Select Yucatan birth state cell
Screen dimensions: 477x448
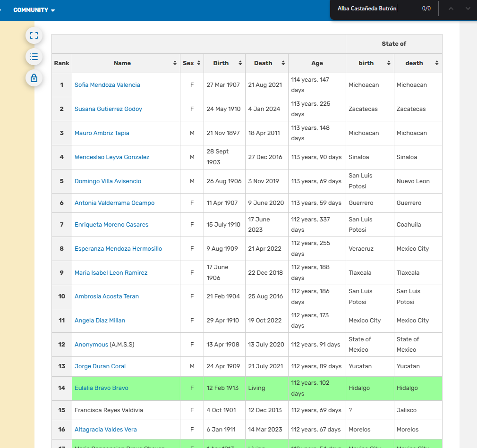click(370, 366)
